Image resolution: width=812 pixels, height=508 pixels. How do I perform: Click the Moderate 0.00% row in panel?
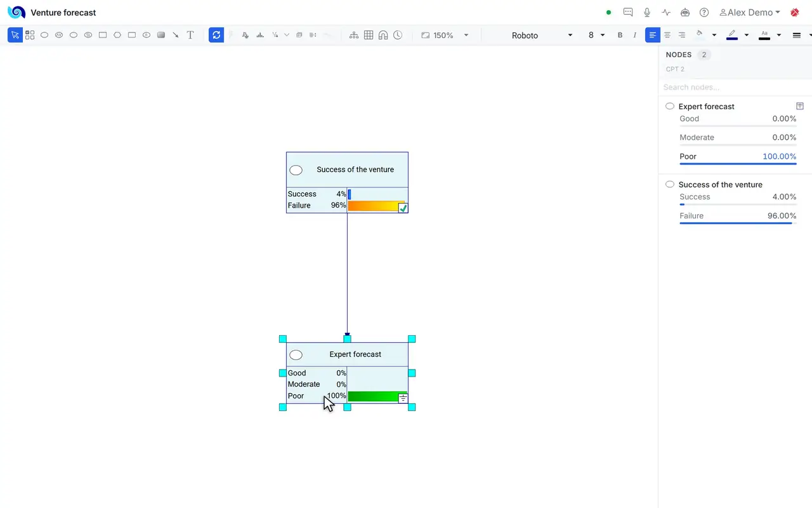tap(738, 138)
